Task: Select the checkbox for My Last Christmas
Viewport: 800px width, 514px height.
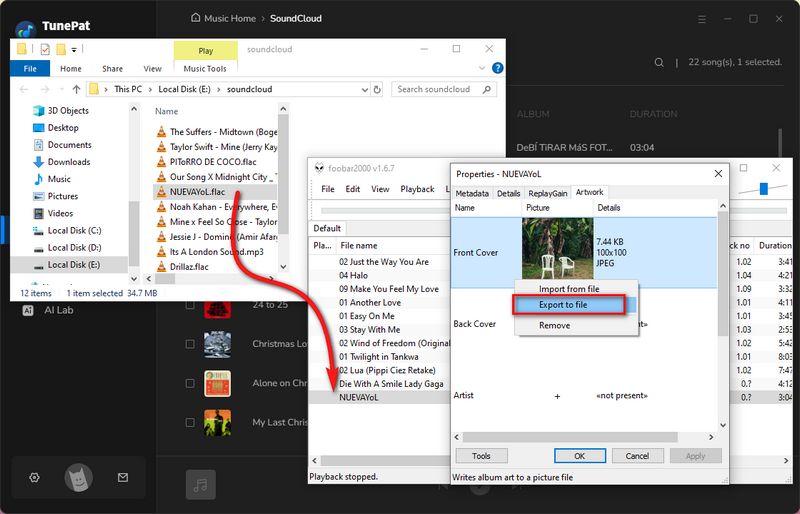Action: click(191, 422)
